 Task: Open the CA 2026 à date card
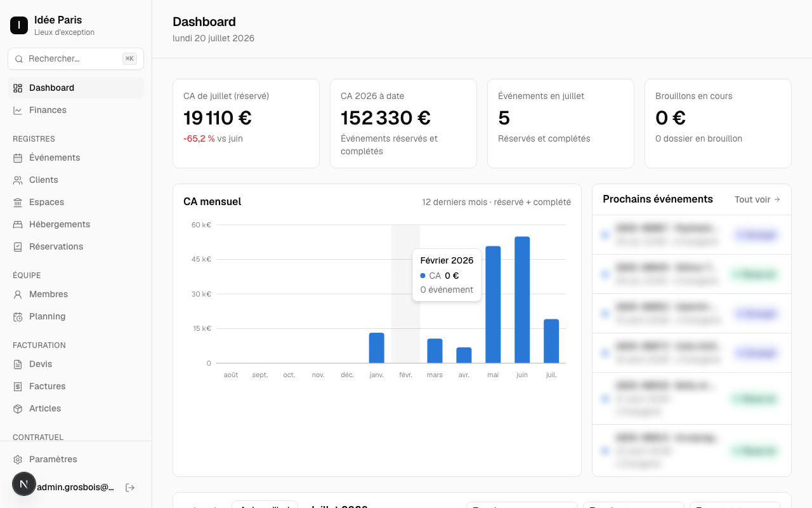[x=403, y=123]
